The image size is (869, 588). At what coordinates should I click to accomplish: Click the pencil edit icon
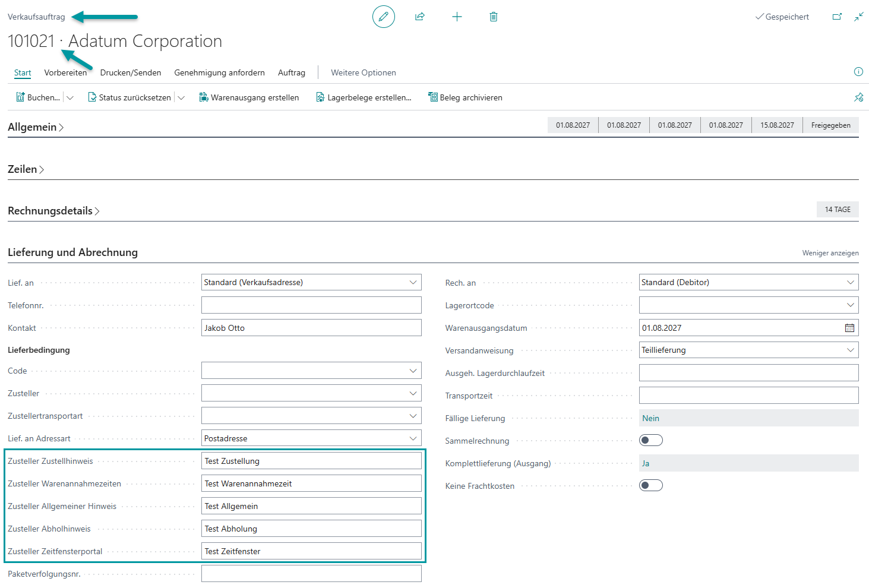click(384, 17)
